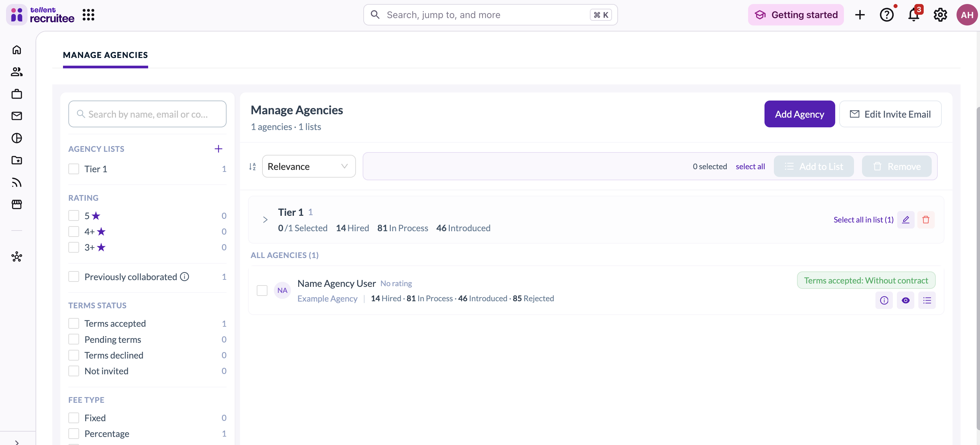Open Reports pie chart icon in sidebar
This screenshot has height=445, width=980.
coord(17,138)
